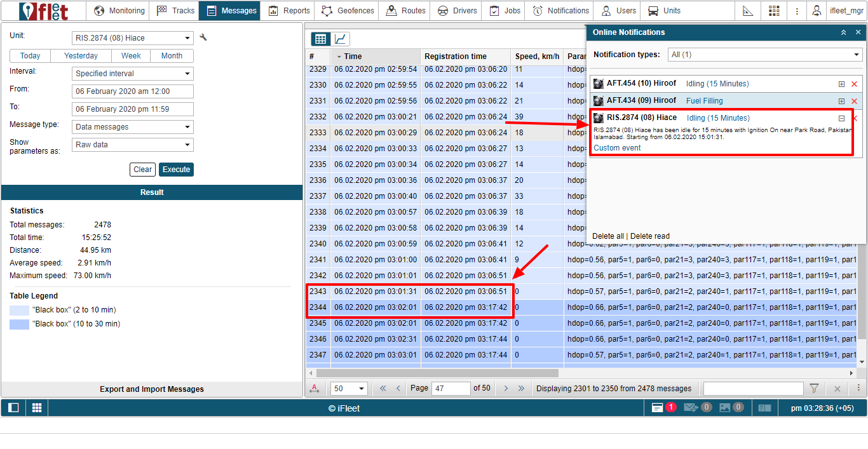Viewport: 868px width, 449px height.
Task: Open the ruler measurement tool icon
Action: (x=748, y=11)
